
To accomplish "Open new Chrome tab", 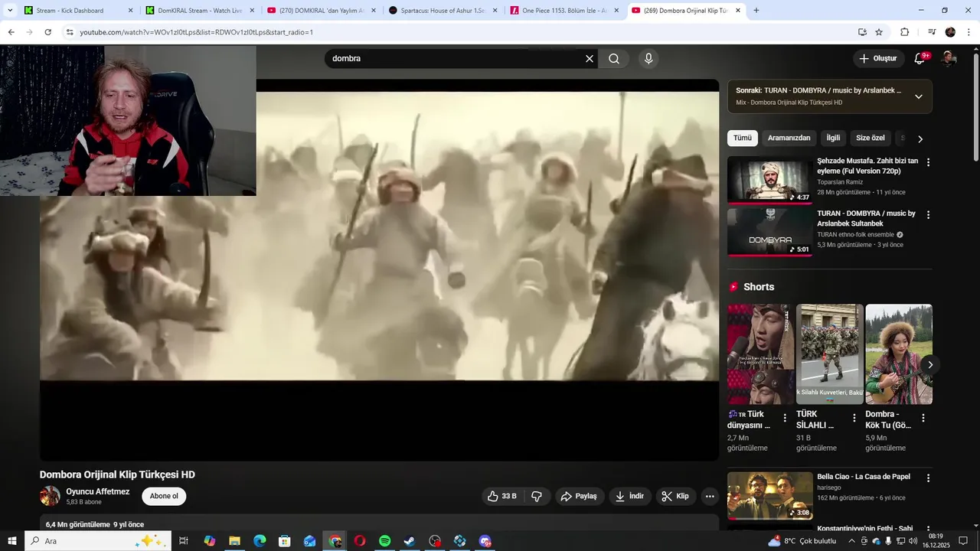I will (x=756, y=11).
